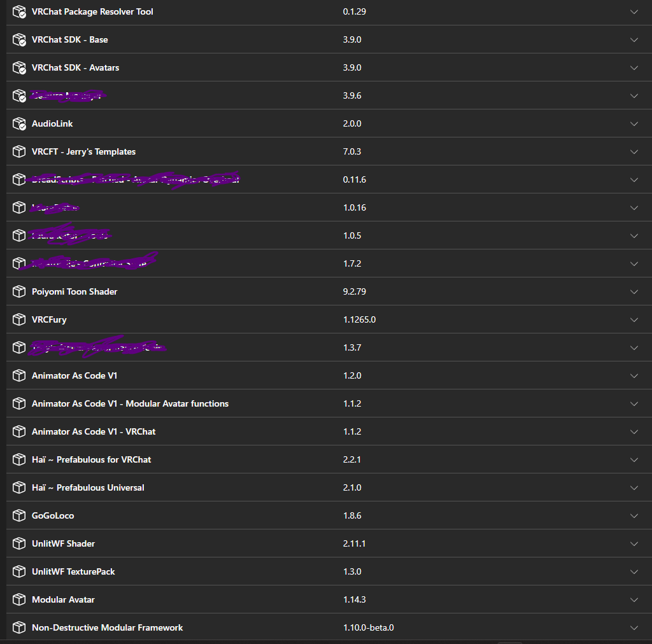This screenshot has height=644, width=652.
Task: Click VRChat Package Resolver Tool package icon
Action: click(x=19, y=12)
